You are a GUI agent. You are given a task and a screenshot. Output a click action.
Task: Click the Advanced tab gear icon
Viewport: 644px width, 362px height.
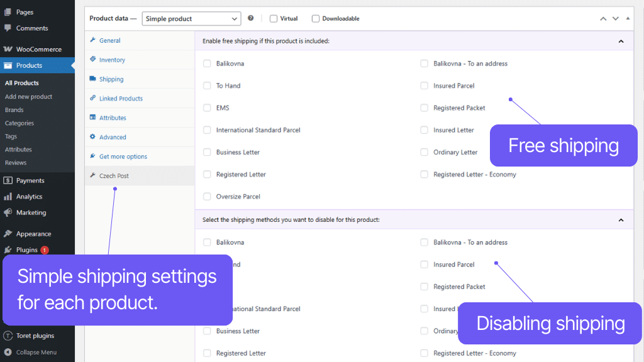[x=92, y=136]
